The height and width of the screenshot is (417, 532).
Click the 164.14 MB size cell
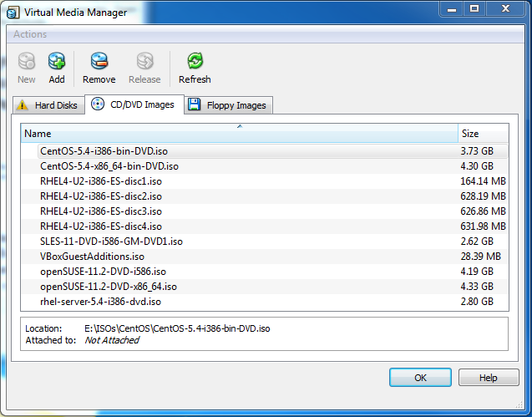[x=483, y=181]
